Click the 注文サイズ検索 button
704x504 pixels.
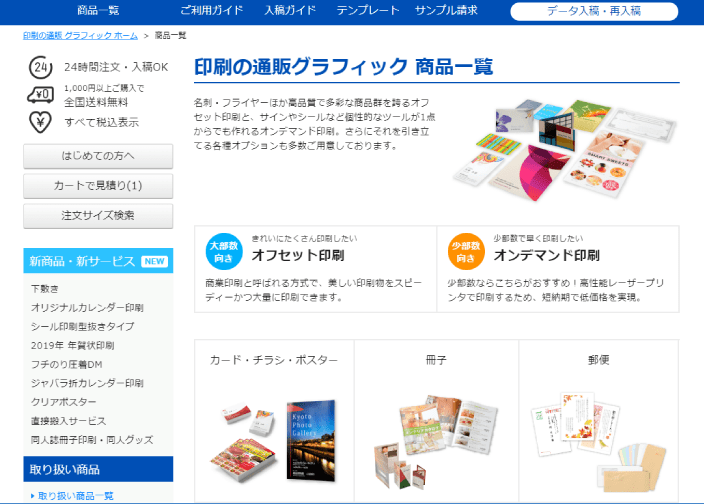98,215
